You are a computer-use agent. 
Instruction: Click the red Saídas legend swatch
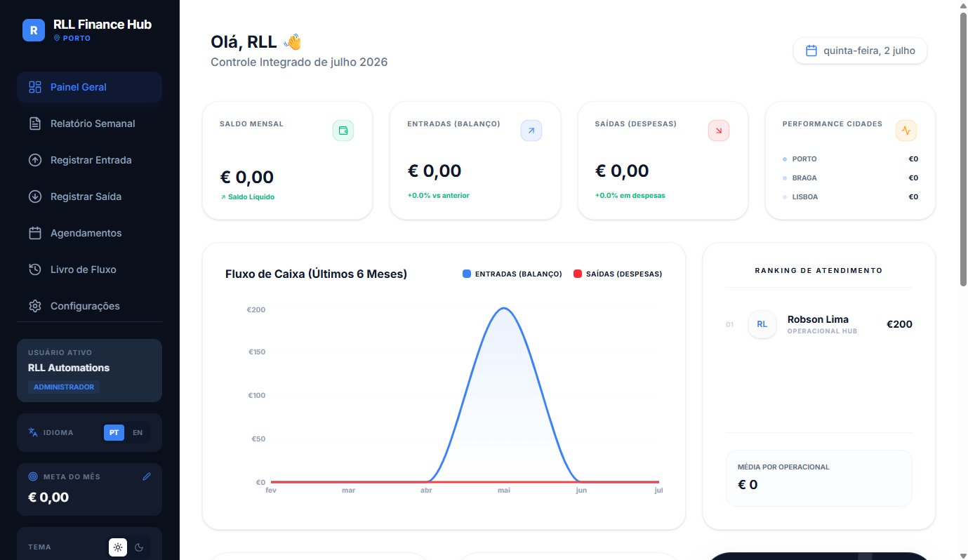pos(578,274)
